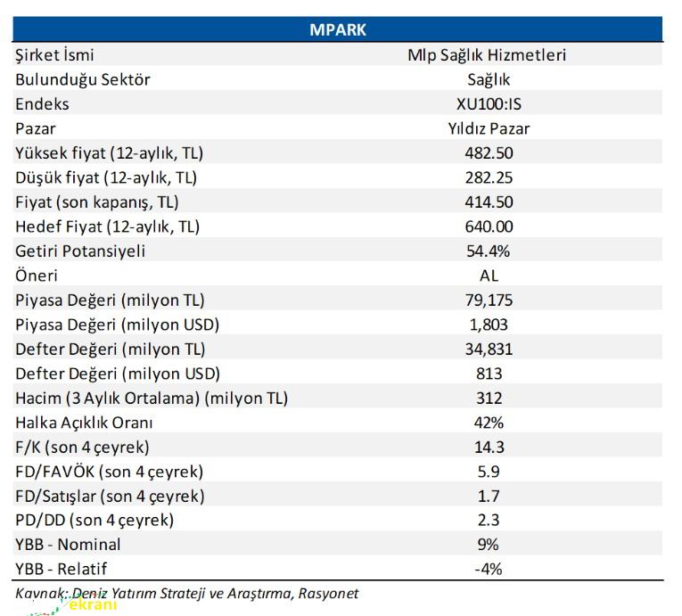Select the Yıldız Pazar market value
This screenshot has width=682, height=616.
tap(489, 128)
